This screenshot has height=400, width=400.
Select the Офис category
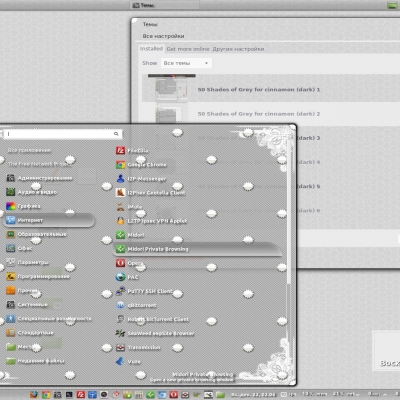[x=19, y=248]
